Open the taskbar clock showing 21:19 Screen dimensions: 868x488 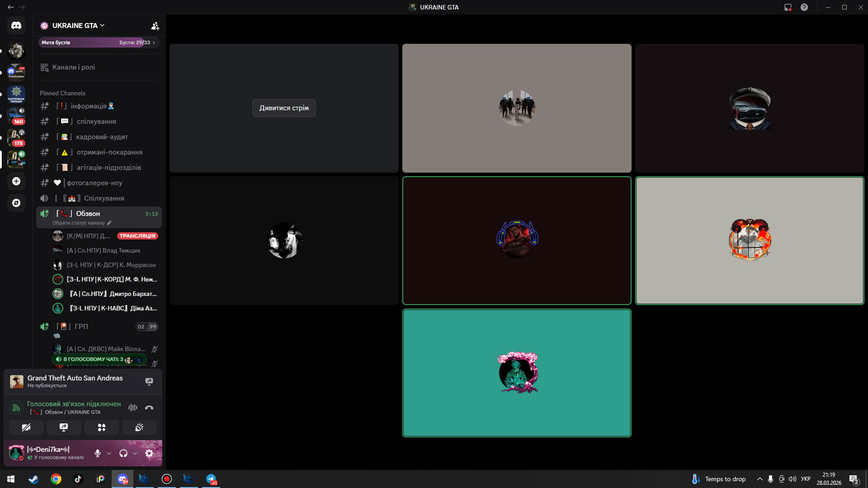(x=829, y=479)
